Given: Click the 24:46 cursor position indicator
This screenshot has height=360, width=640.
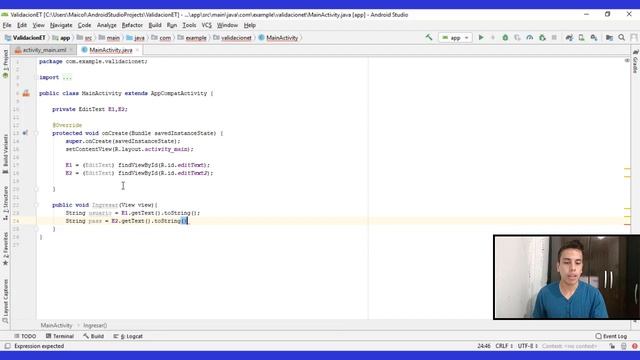Looking at the screenshot, I should (x=484, y=346).
